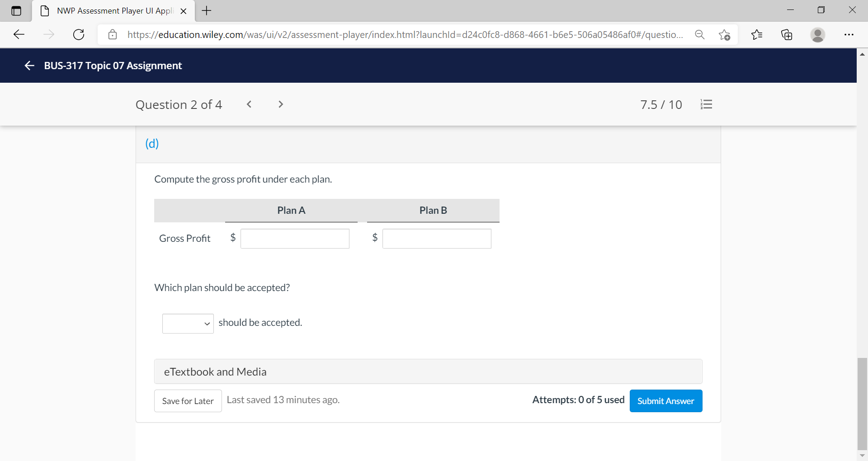Viewport: 868px width, 461px height.
Task: Click the scrollbar down arrow
Action: 862,456
